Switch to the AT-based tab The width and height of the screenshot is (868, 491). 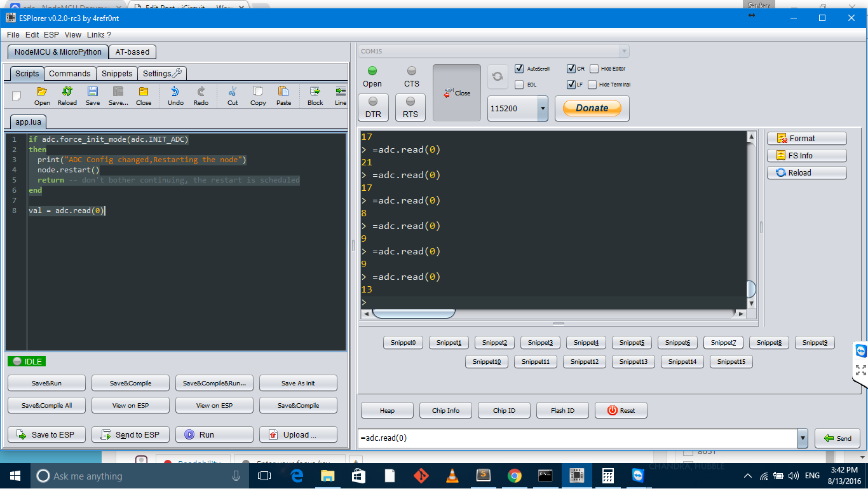pyautogui.click(x=132, y=52)
